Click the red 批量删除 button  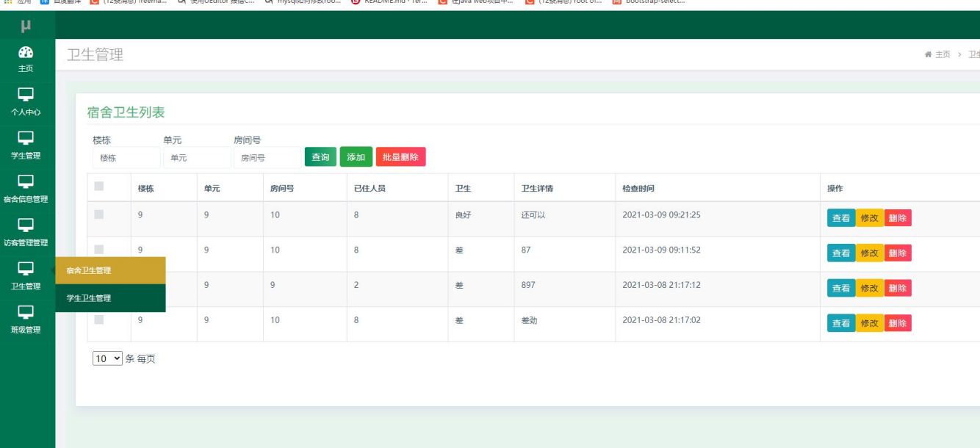pyautogui.click(x=400, y=157)
